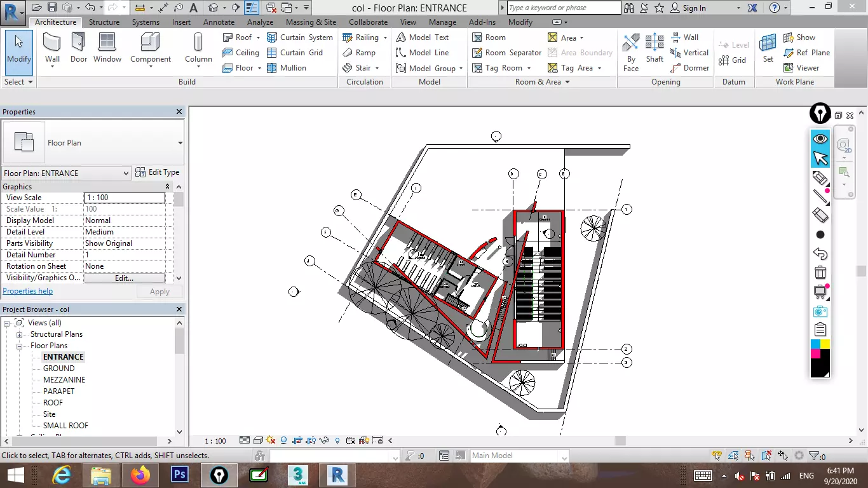
Task: Toggle the Sun Path in view control bar
Action: (271, 440)
